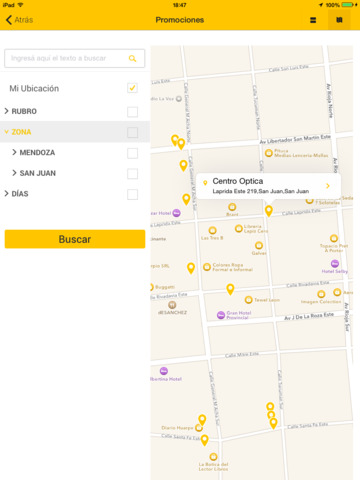Image resolution: width=360 pixels, height=480 pixels.
Task: Tap the Colores Ropa Formal shop marker
Action: pos(207,267)
